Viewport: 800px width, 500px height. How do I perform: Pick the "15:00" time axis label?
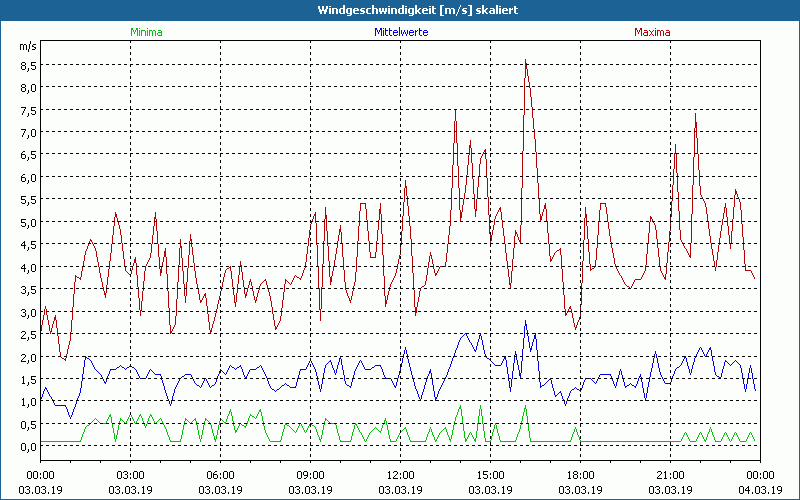click(490, 475)
